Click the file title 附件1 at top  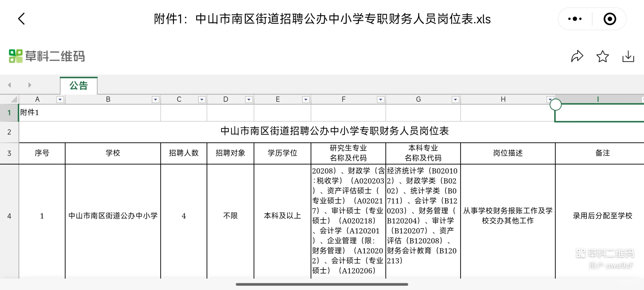tap(322, 19)
